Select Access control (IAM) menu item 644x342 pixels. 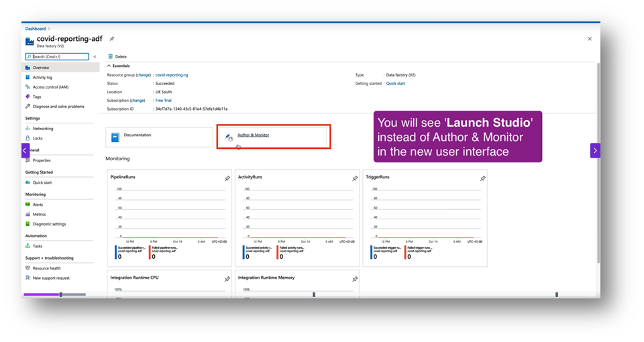(50, 87)
